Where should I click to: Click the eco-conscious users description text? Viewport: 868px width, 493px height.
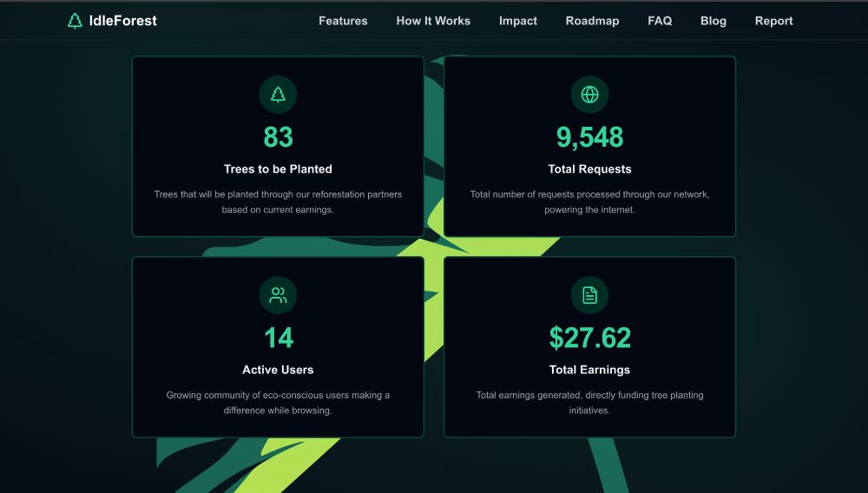(278, 403)
